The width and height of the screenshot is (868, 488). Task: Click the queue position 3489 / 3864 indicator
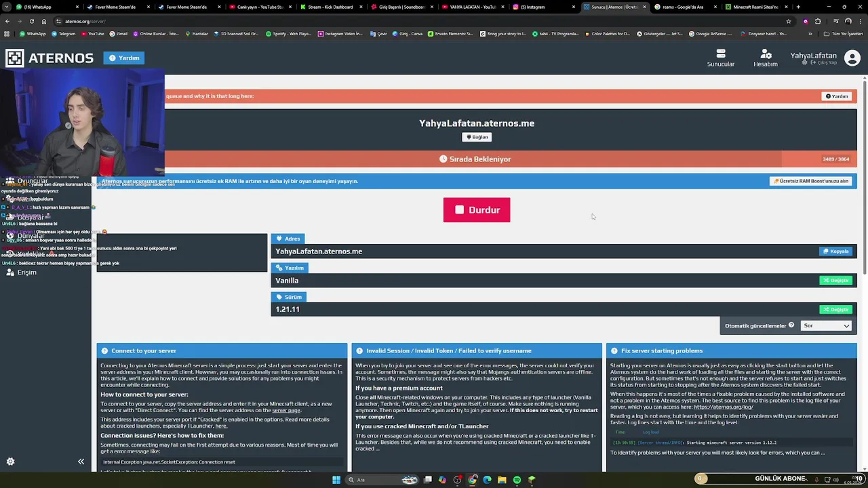tap(835, 159)
